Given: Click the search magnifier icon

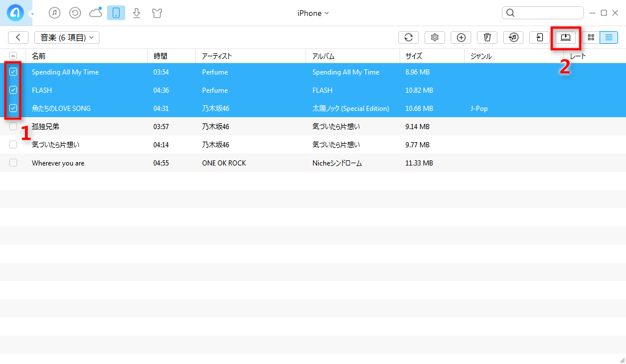Looking at the screenshot, I should [510, 13].
